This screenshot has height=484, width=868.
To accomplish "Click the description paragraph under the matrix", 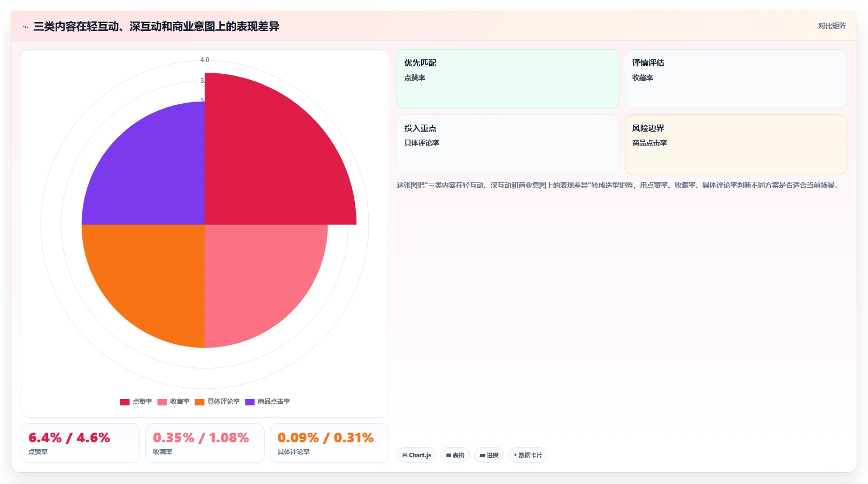I will pos(619,185).
